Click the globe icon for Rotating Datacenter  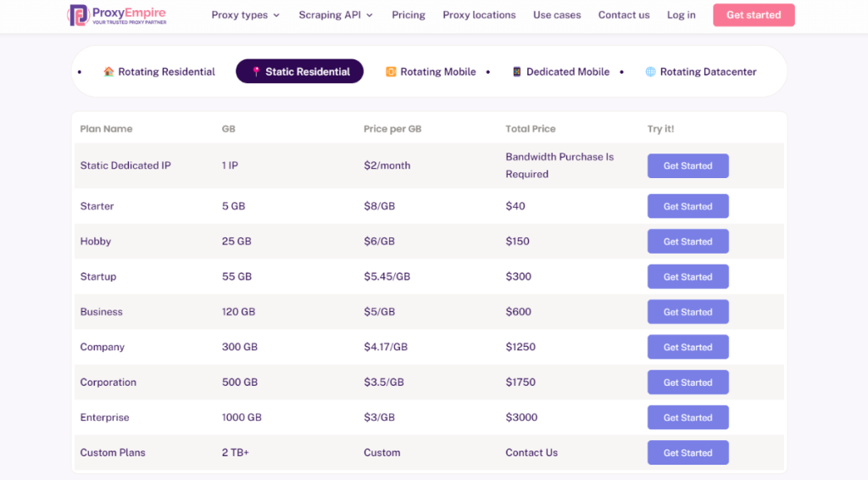(x=650, y=72)
